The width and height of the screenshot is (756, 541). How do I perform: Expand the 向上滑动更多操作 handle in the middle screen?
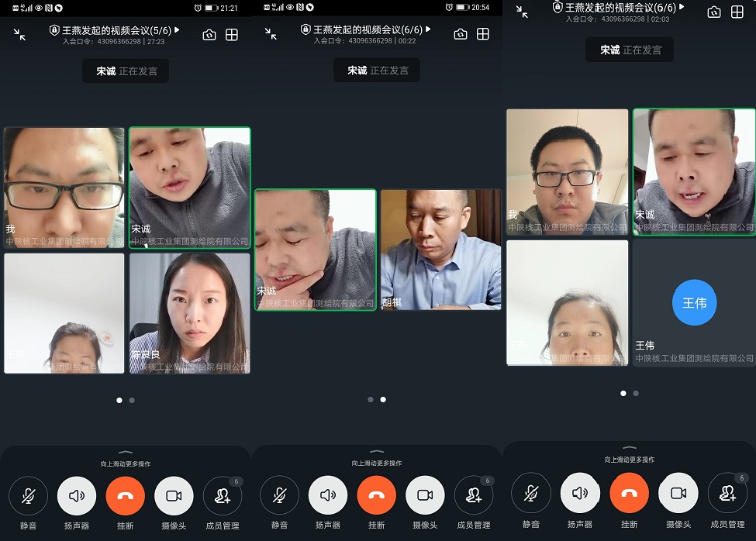(377, 452)
